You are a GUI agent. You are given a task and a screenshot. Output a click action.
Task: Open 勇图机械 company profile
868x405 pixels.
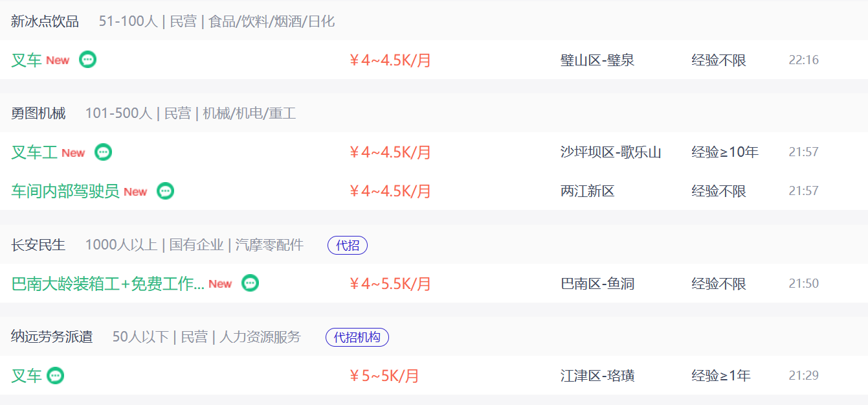click(x=38, y=113)
